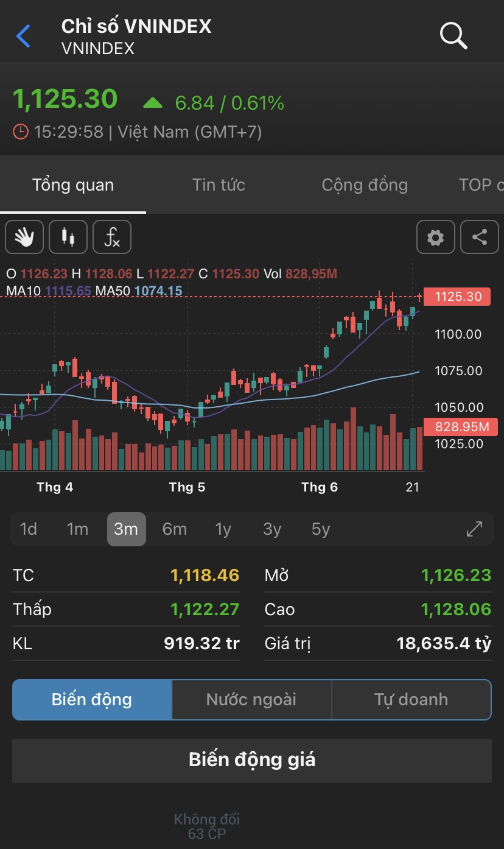Screen dimensions: 504x849
Task: Show the Nước ngoài segment
Action: 251,700
